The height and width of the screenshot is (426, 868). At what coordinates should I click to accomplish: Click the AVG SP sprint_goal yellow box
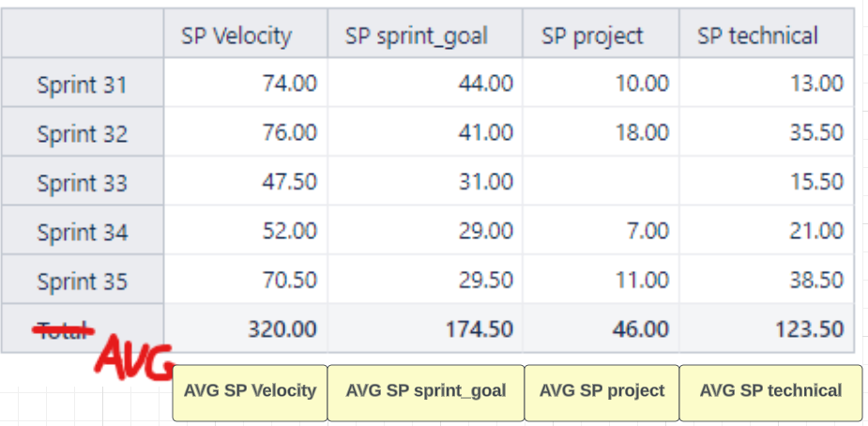pos(426,393)
